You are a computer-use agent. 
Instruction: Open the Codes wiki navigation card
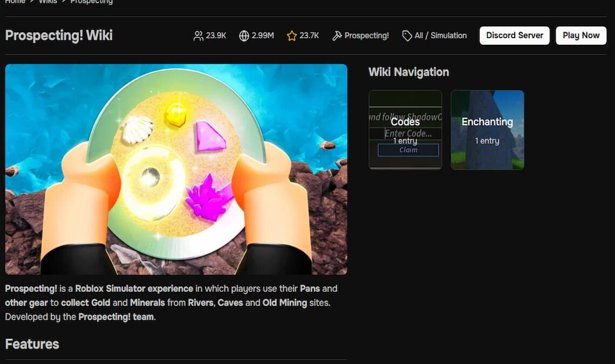[405, 130]
